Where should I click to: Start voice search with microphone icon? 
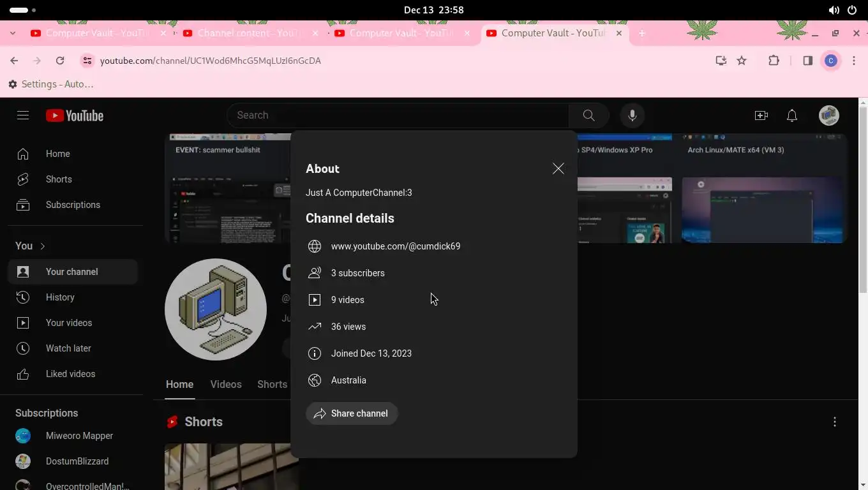632,115
